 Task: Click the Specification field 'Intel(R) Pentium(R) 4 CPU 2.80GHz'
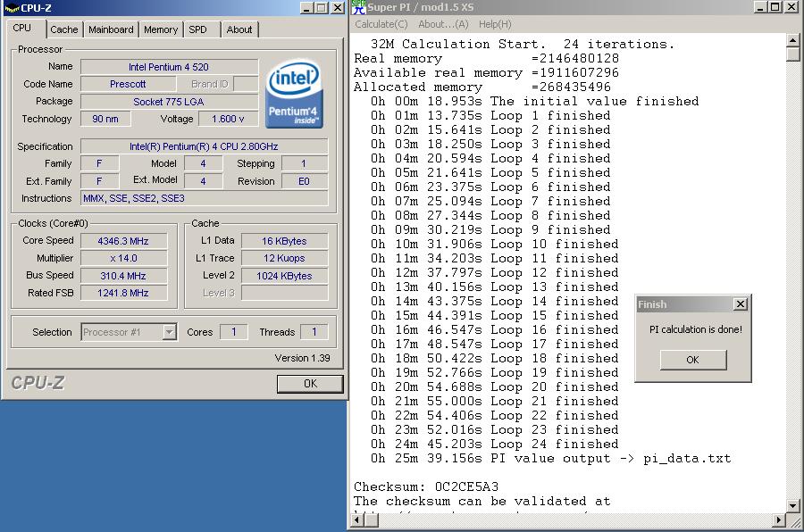pyautogui.click(x=204, y=146)
